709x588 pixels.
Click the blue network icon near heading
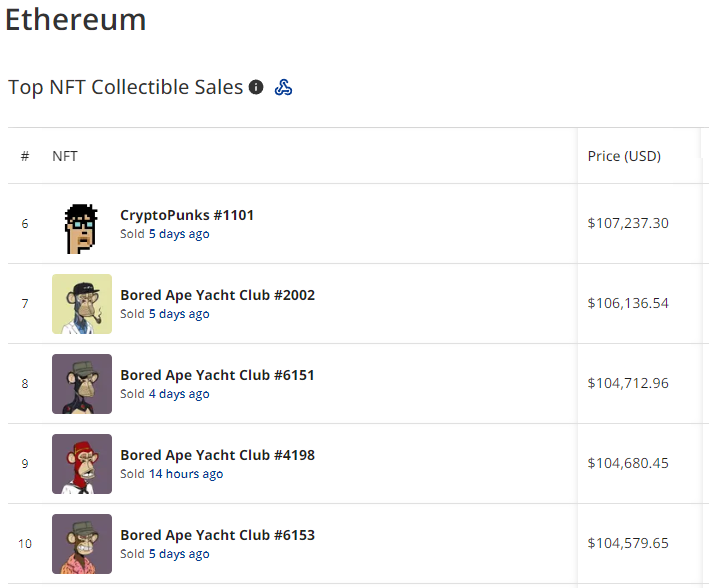[x=283, y=88]
